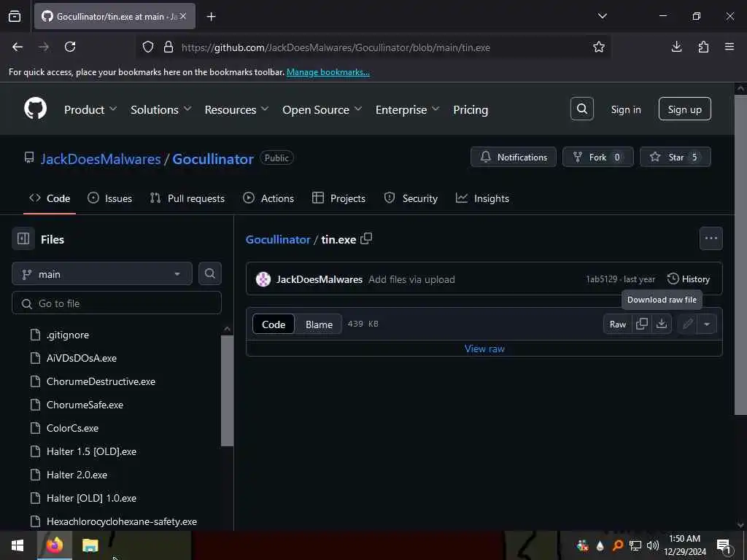Copy raw file icon button
747x560 pixels.
pos(642,324)
